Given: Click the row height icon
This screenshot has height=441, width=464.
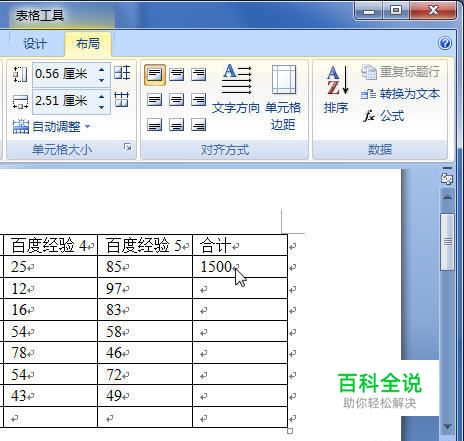Looking at the screenshot, I should (x=20, y=74).
